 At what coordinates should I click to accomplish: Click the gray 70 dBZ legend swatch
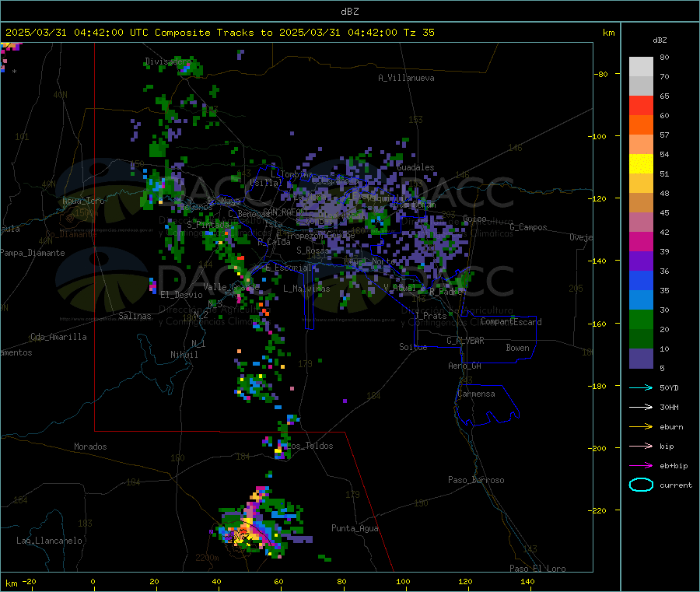641,86
